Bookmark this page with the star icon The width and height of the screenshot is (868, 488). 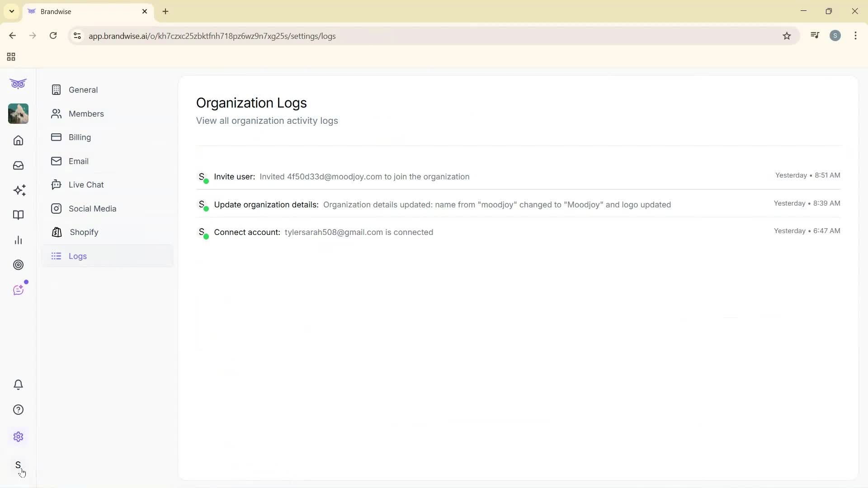(x=787, y=36)
